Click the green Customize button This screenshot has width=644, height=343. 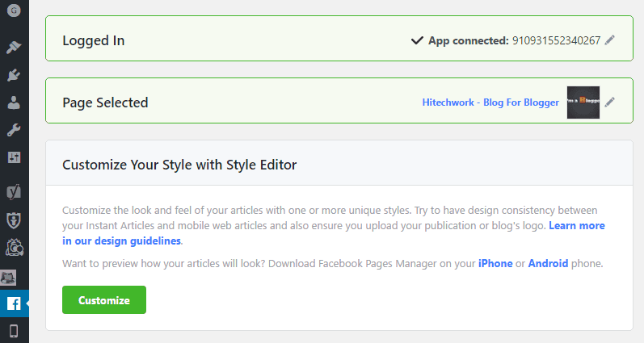[104, 300]
